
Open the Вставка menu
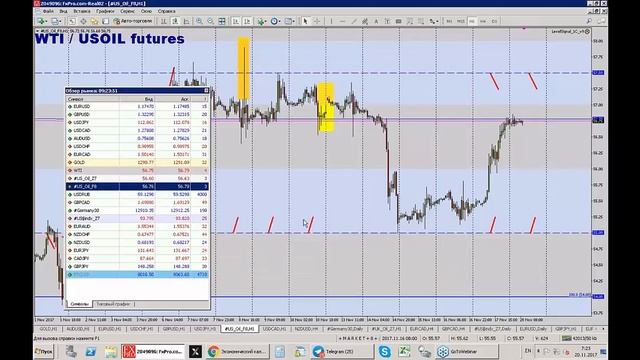tap(82, 11)
